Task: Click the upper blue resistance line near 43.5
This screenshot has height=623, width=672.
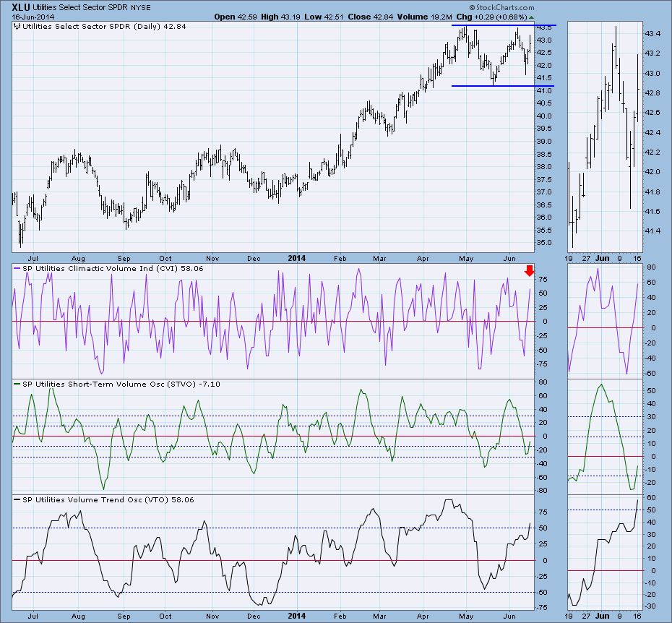Action: [x=504, y=25]
